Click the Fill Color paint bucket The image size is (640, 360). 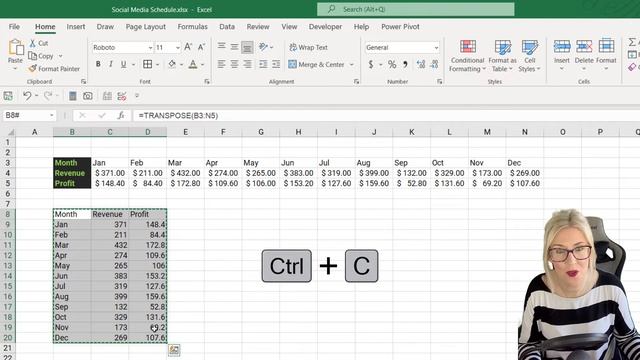pyautogui.click(x=172, y=64)
